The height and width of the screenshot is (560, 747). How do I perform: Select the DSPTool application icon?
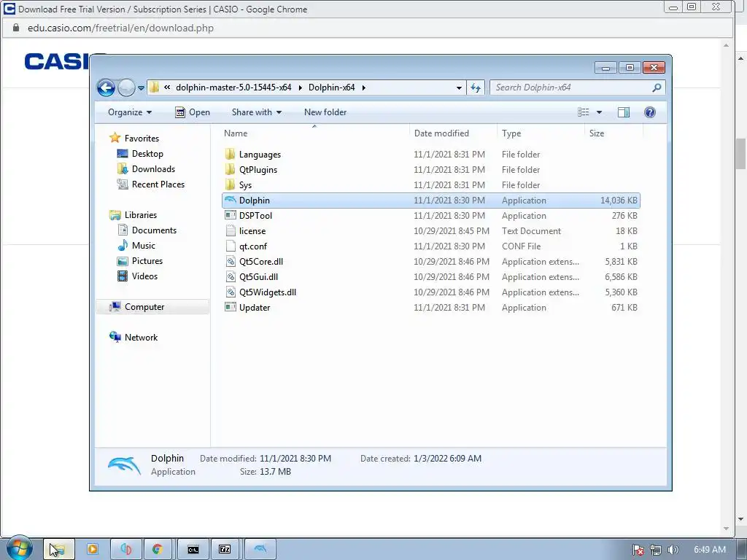230,215
